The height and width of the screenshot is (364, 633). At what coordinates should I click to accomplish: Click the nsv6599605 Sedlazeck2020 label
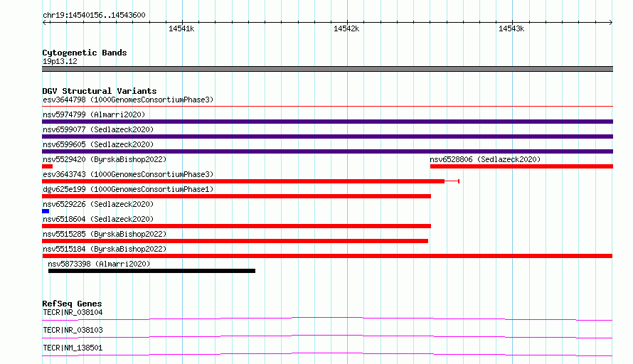[x=98, y=144]
